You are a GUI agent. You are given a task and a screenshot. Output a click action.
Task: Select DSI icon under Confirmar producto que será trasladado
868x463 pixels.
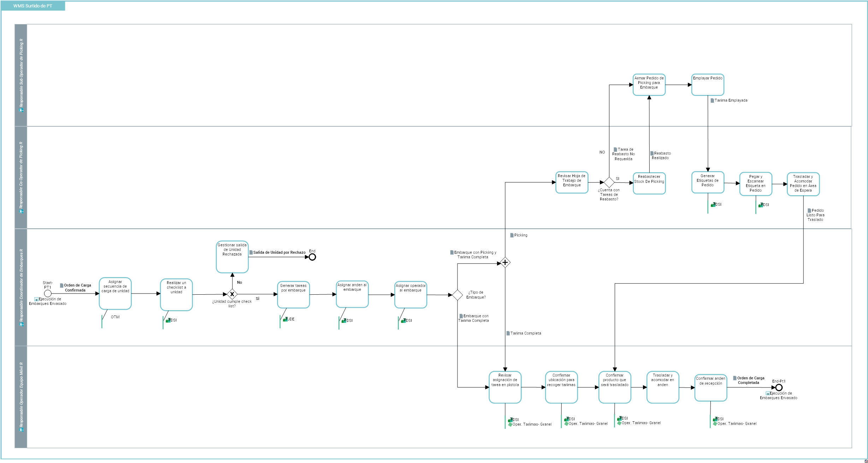click(619, 418)
